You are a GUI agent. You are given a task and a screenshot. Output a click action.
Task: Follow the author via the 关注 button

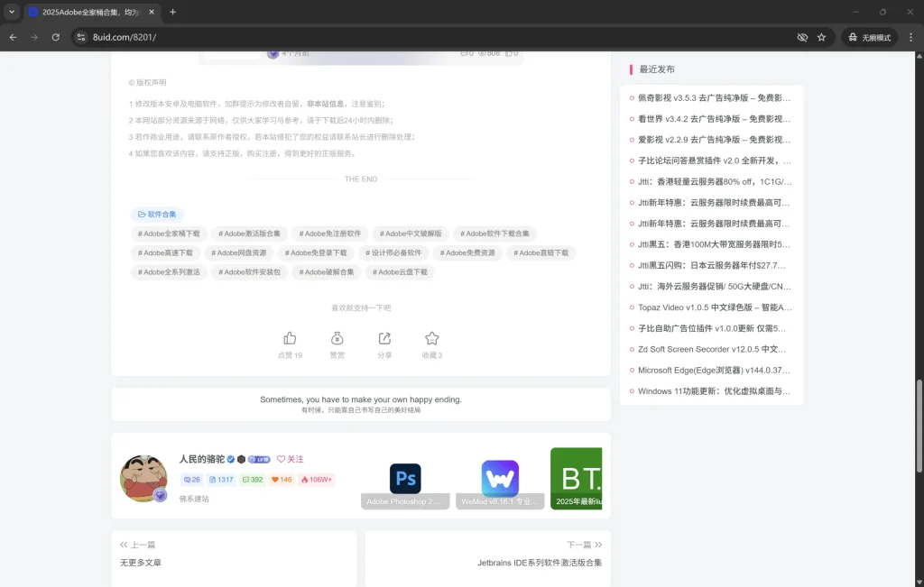(291, 459)
